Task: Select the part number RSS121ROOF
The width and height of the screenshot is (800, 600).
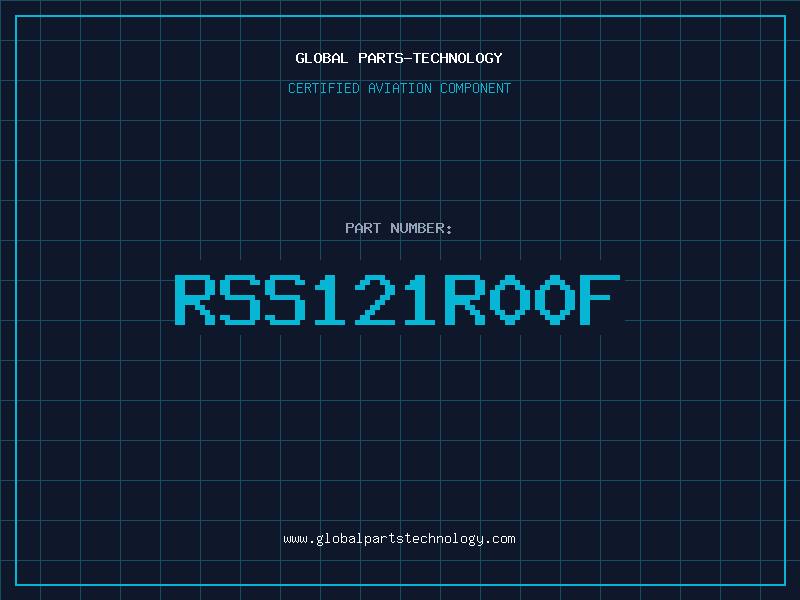Action: [x=397, y=300]
